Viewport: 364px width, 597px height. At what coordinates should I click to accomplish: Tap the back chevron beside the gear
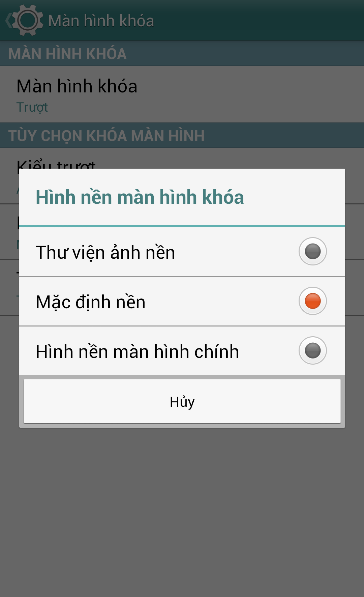pos(8,21)
